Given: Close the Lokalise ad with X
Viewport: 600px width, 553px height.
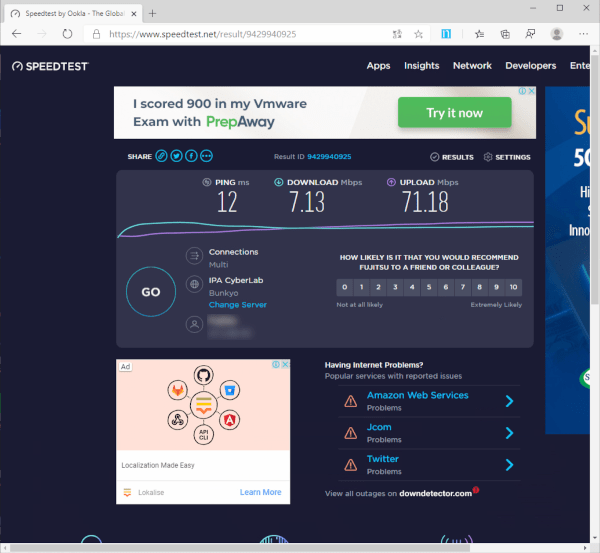Looking at the screenshot, I should (285, 364).
